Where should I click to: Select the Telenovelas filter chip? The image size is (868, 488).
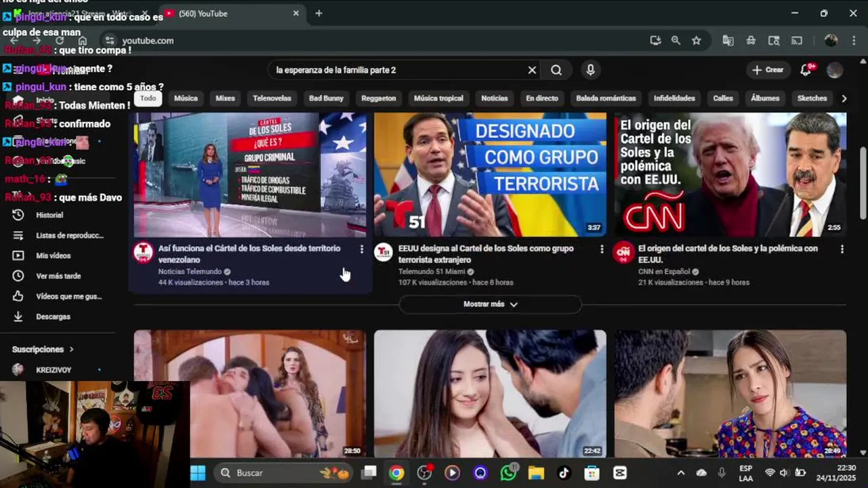tap(272, 98)
